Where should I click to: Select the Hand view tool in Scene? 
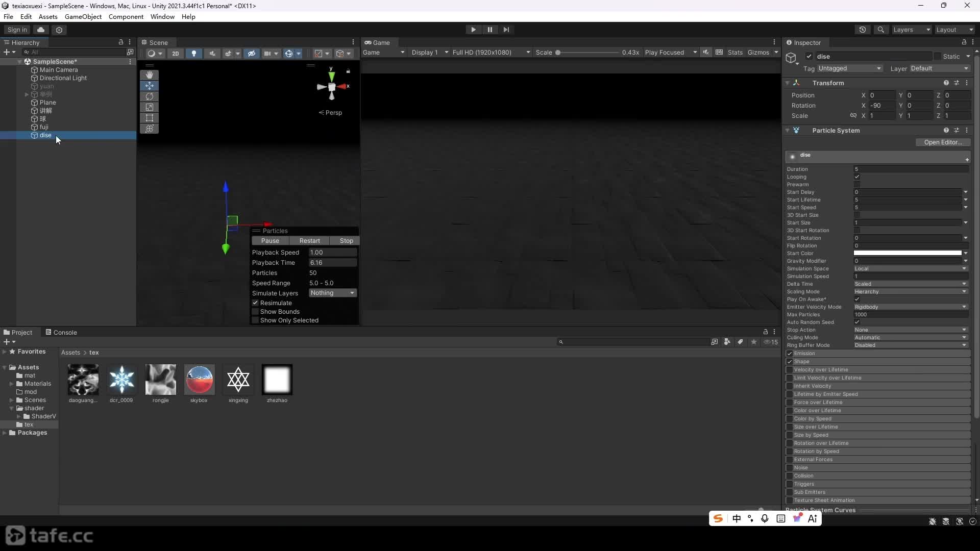(149, 75)
